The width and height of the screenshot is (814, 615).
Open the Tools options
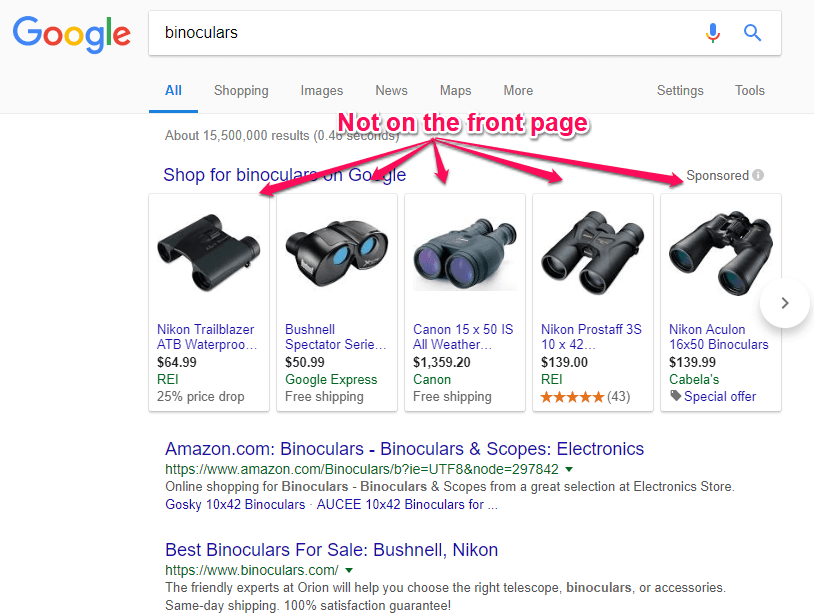pos(749,90)
